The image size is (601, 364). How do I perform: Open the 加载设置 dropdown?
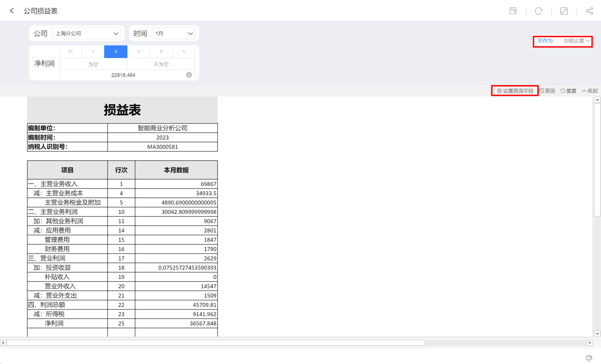(x=576, y=41)
